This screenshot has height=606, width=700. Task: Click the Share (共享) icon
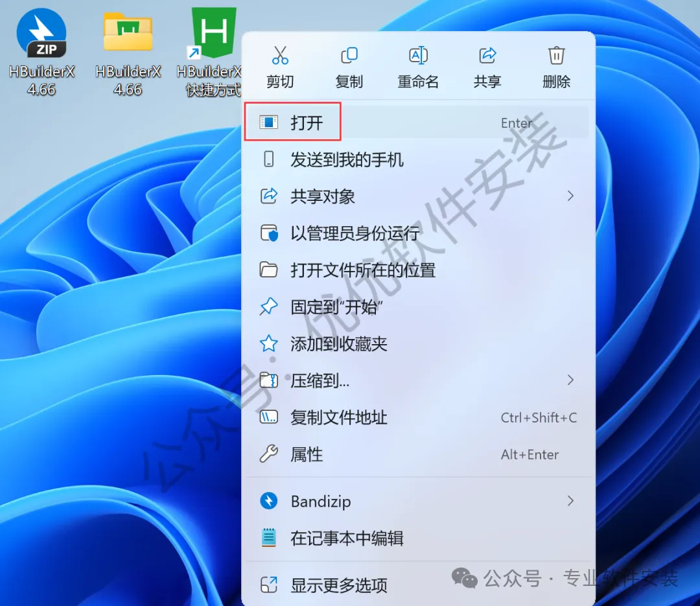click(487, 55)
